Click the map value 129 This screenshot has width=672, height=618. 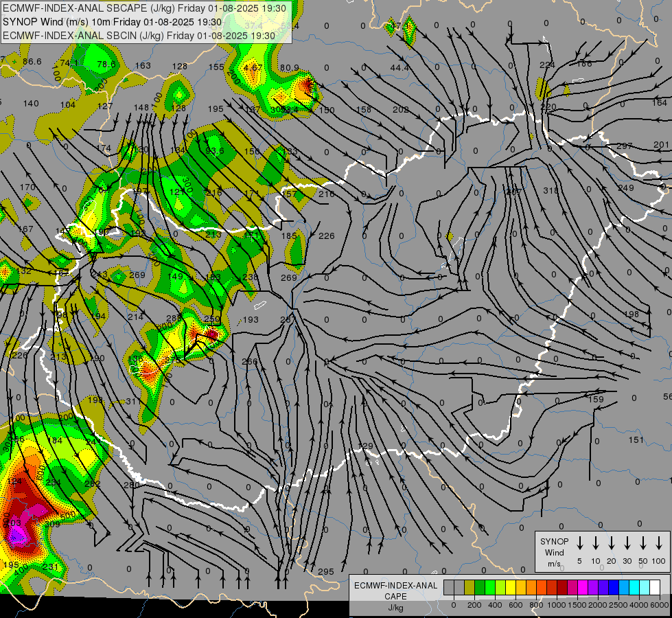(366, 446)
